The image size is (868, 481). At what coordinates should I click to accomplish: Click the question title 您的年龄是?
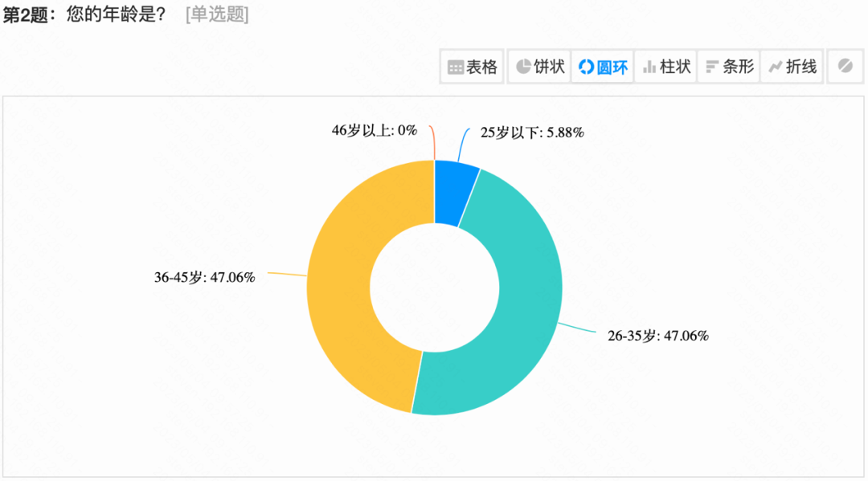click(x=117, y=14)
